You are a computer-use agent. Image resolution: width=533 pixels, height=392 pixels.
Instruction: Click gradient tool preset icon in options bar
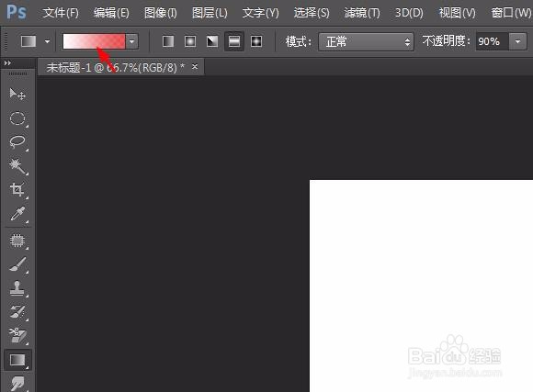point(28,41)
